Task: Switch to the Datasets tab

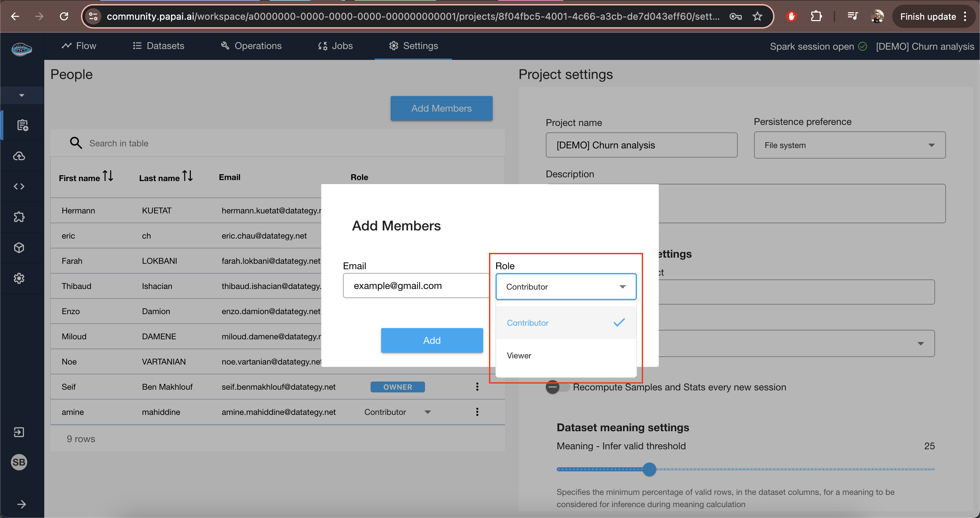Action: (159, 46)
